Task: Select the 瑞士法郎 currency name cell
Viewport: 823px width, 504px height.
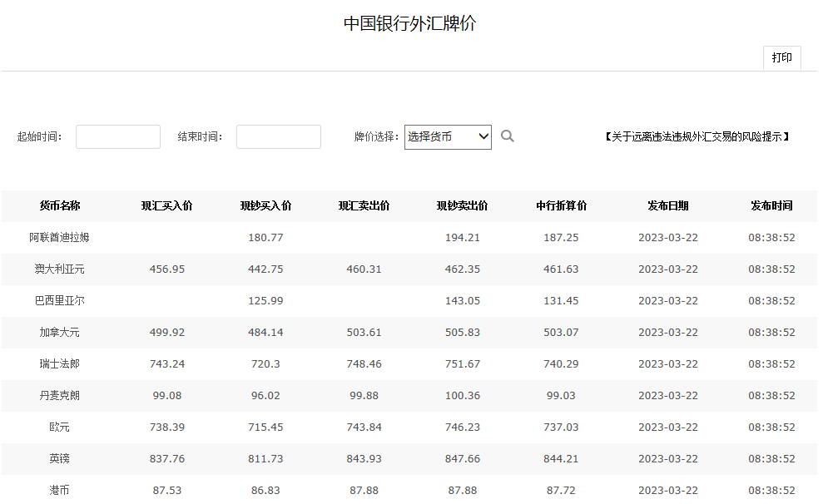Action: pos(60,364)
